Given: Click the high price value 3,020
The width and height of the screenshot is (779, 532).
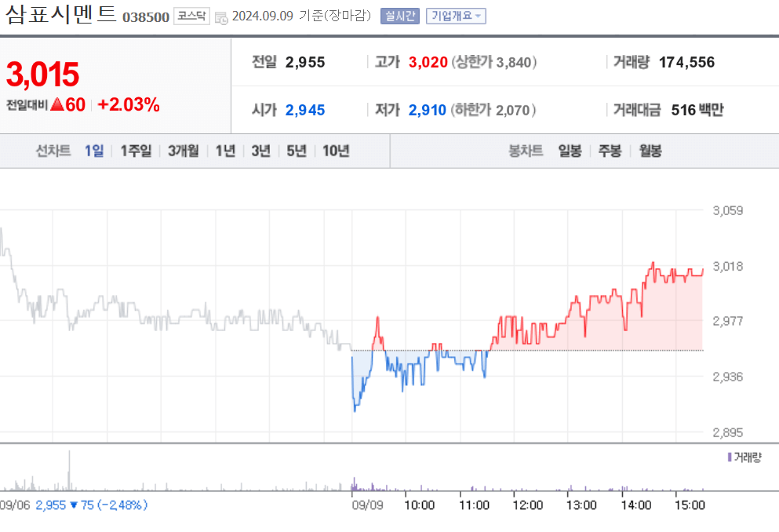Looking at the screenshot, I should pos(428,62).
